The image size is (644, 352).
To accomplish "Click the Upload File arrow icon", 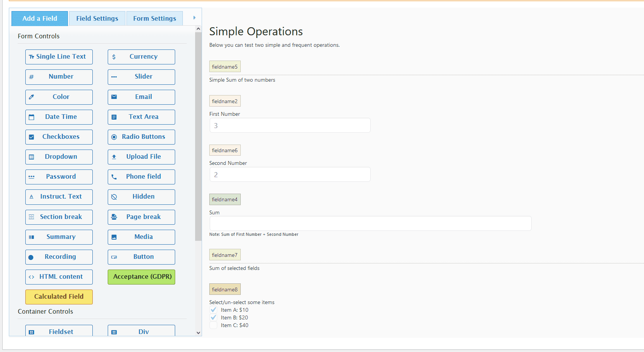I will [114, 157].
